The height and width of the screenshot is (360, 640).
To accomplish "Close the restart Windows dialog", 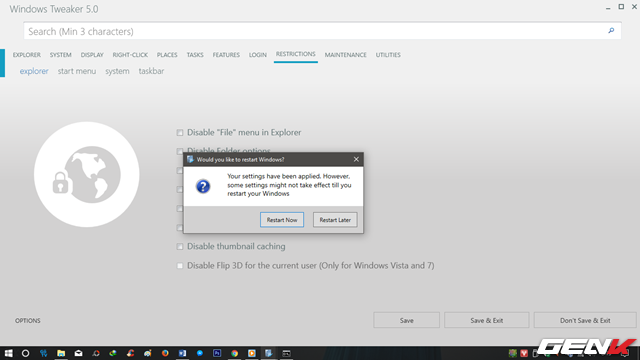I will pyautogui.click(x=356, y=159).
